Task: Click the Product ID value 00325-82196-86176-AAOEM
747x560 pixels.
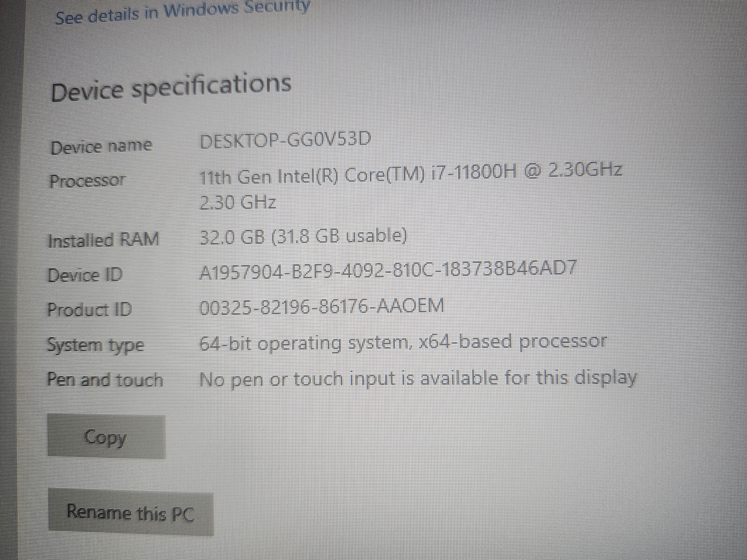Action: pyautogui.click(x=322, y=307)
